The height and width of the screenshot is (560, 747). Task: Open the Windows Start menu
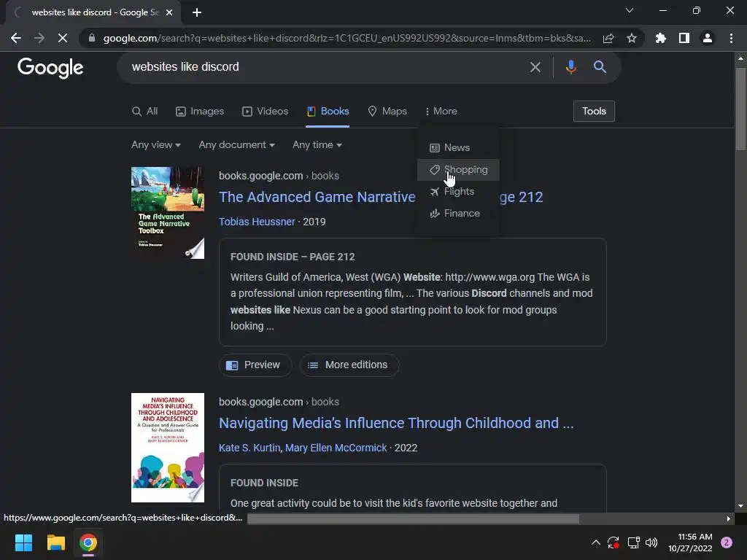(23, 542)
